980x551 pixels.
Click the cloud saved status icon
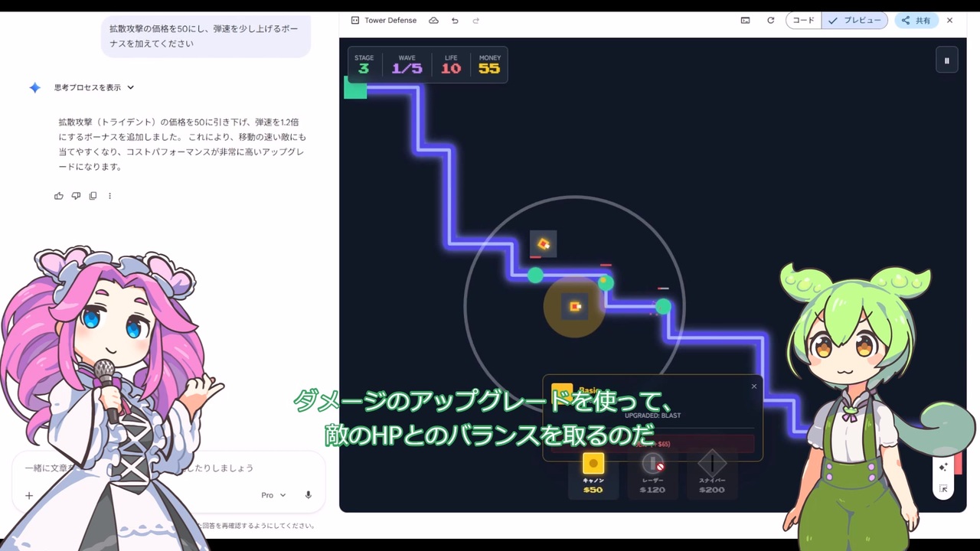(433, 21)
